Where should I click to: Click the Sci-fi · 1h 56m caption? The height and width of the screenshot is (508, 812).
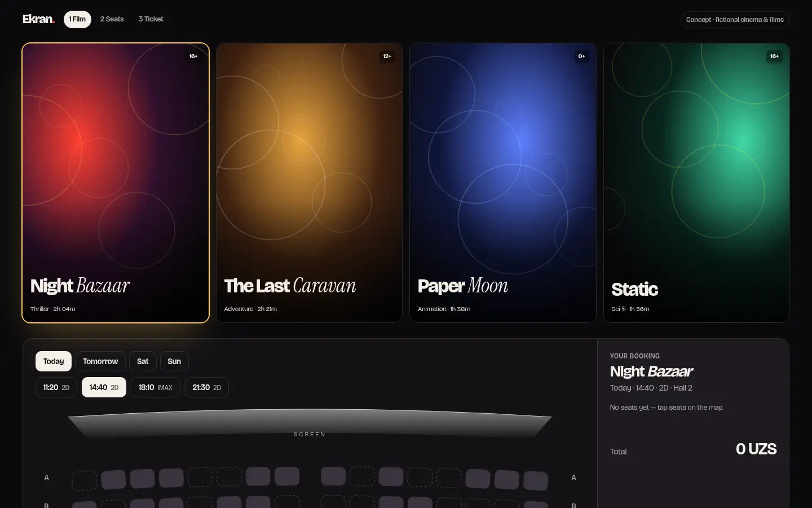click(x=630, y=309)
